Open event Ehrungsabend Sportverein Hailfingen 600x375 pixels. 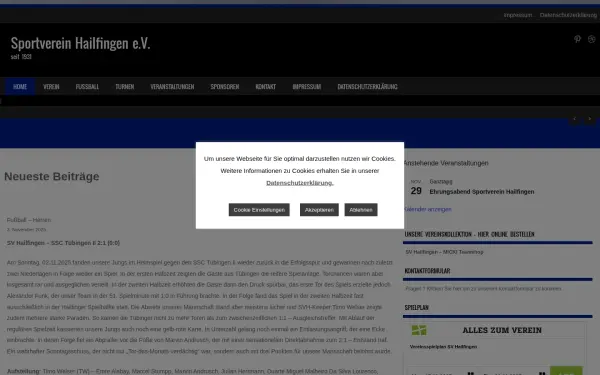[482, 192]
